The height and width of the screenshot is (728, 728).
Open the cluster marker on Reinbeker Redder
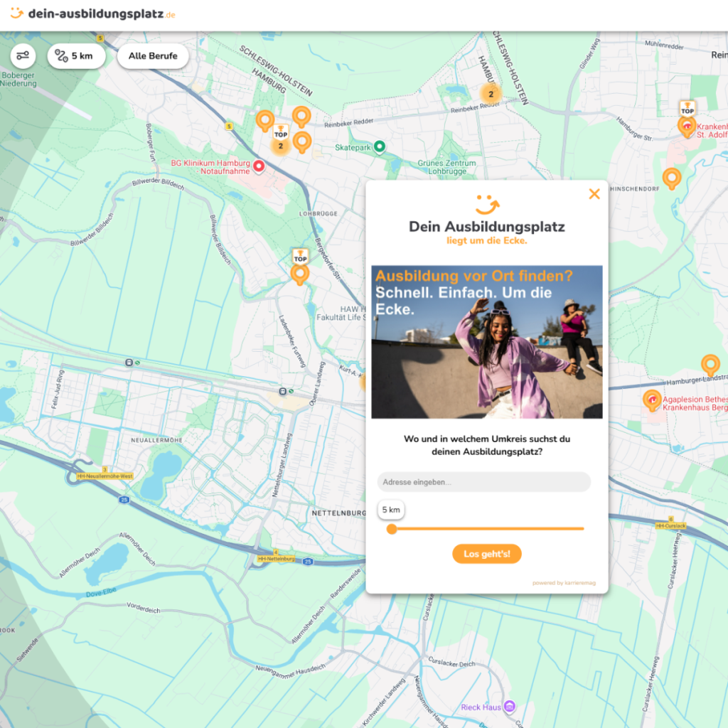[490, 93]
